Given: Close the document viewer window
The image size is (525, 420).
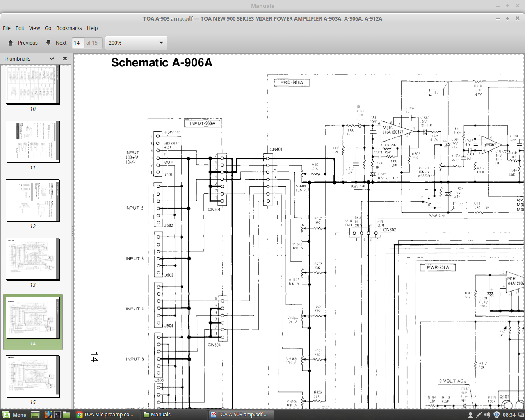Looking at the screenshot, I should [518, 18].
